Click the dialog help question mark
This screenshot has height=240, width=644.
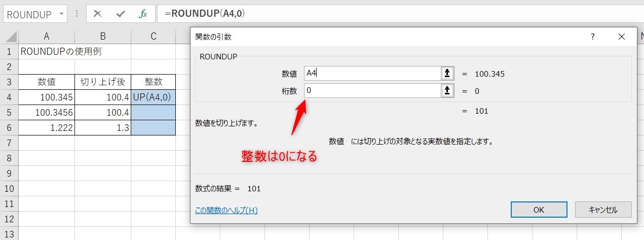pos(592,37)
